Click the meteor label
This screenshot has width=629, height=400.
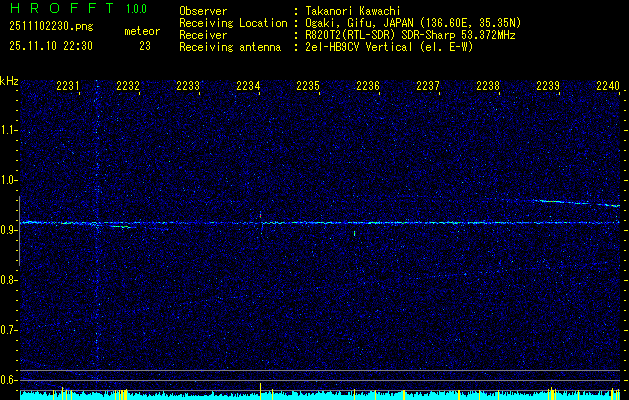[142, 31]
